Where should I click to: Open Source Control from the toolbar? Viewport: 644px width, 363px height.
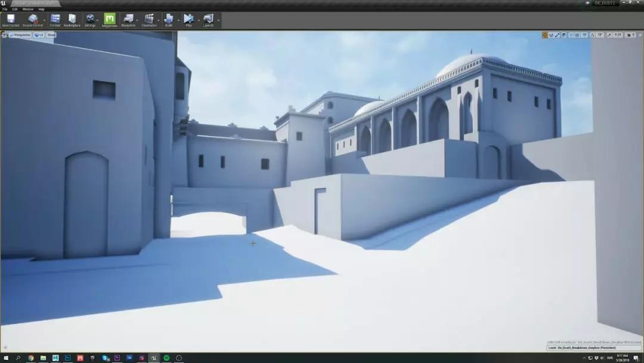[33, 20]
